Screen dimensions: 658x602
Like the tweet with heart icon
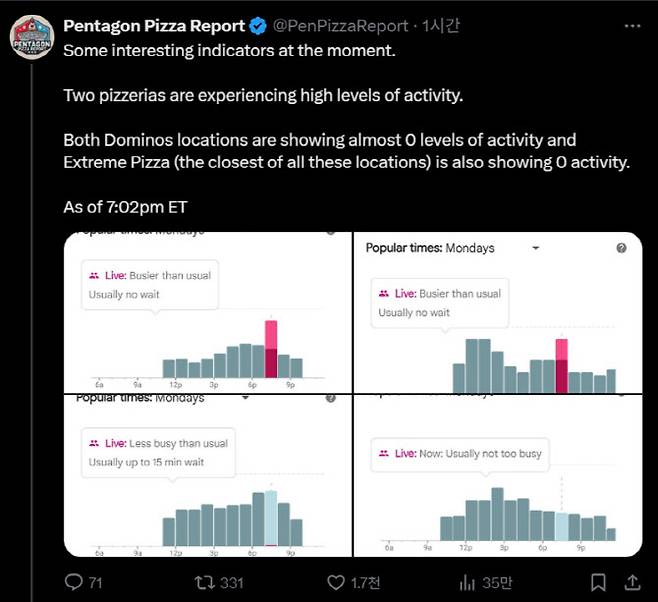point(337,581)
